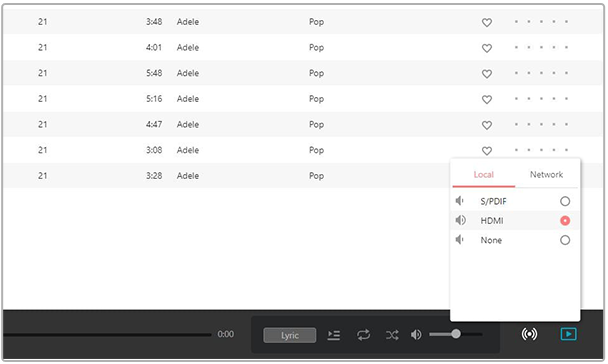Click Adele in the 3:48 row

pyautogui.click(x=188, y=22)
